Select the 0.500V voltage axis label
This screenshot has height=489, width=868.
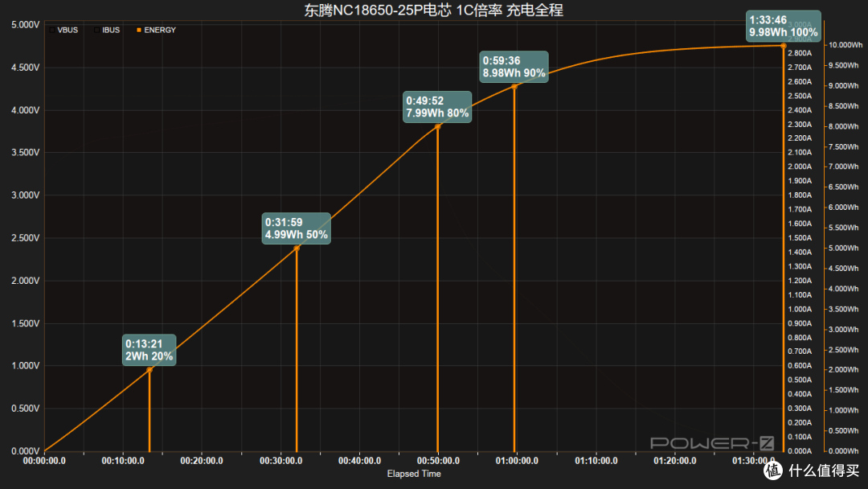pos(26,408)
